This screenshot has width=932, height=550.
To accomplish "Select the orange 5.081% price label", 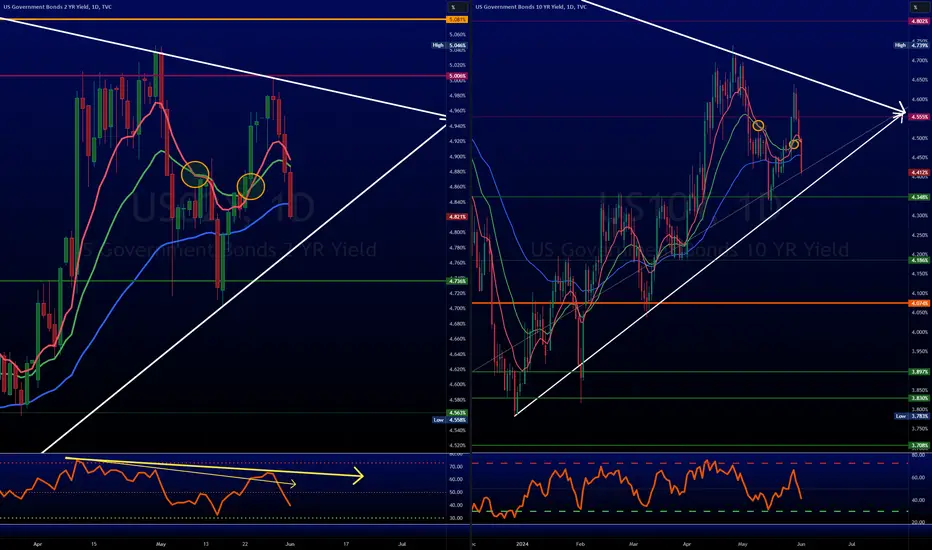I will (x=457, y=20).
